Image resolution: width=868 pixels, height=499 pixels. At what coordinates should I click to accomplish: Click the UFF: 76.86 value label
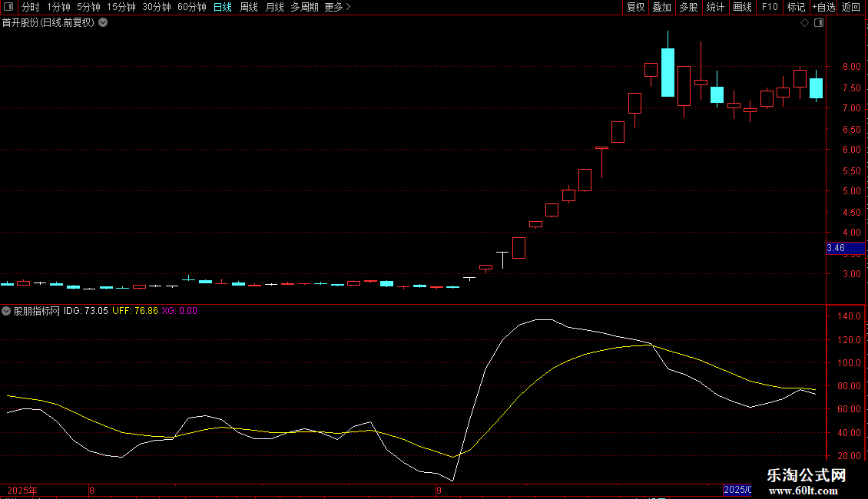click(135, 311)
